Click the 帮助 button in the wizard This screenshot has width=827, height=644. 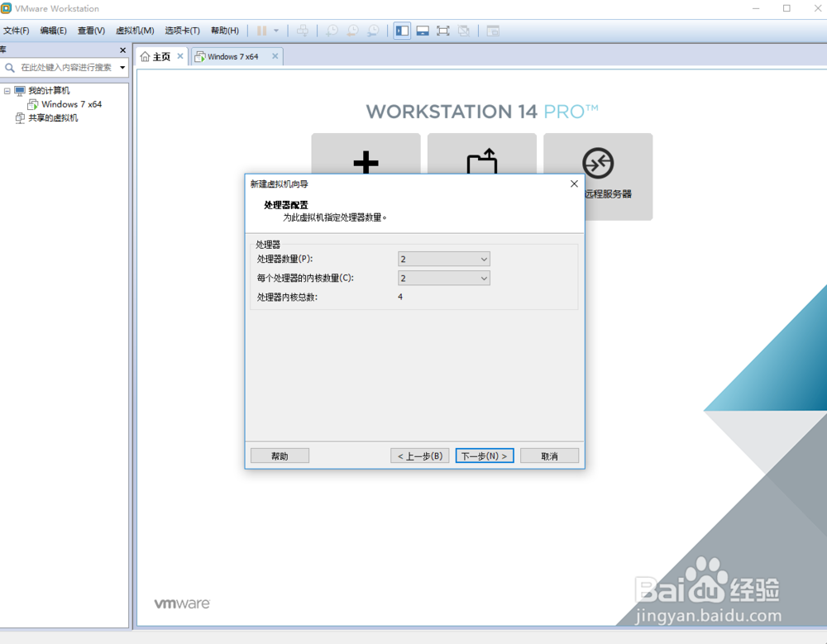pos(280,456)
